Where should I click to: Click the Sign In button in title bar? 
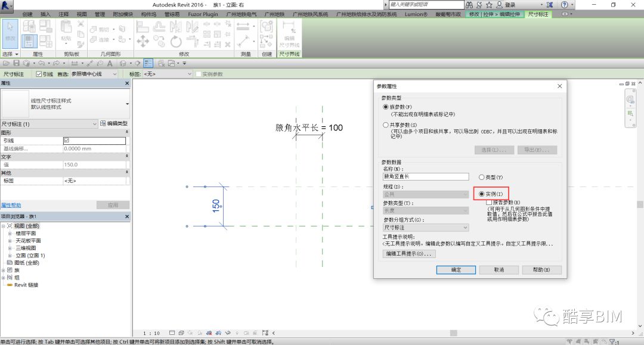[x=506, y=5]
